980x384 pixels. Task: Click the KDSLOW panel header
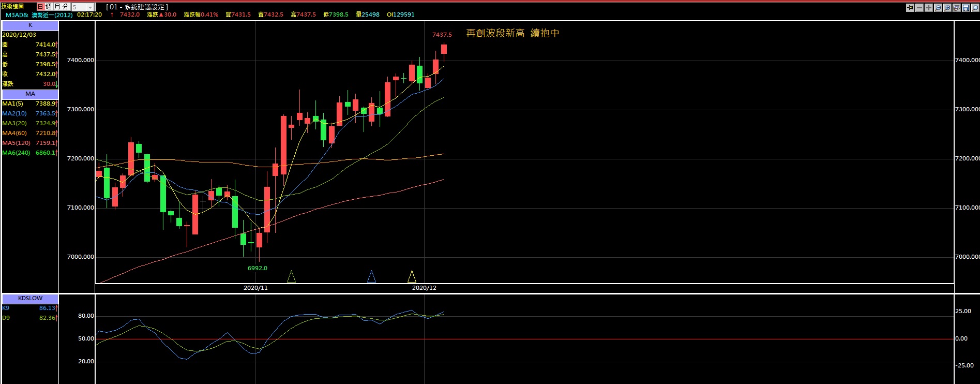point(30,299)
